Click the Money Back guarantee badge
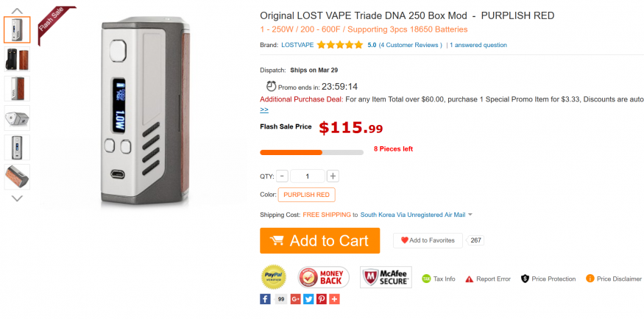The width and height of the screenshot is (644, 319). pyautogui.click(x=323, y=277)
